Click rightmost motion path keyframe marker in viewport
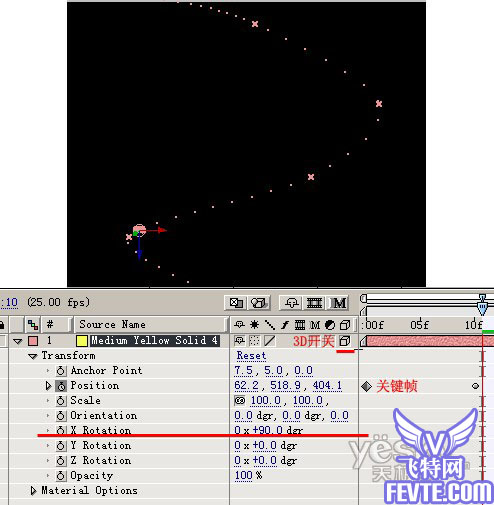494x505 pixels. tap(379, 104)
